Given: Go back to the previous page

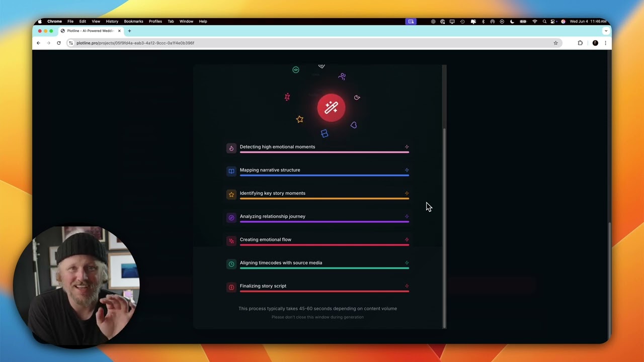Looking at the screenshot, I should click(38, 43).
